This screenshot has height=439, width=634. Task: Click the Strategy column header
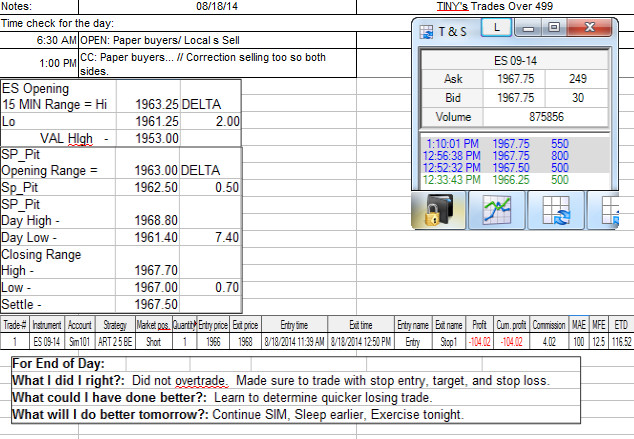click(115, 325)
